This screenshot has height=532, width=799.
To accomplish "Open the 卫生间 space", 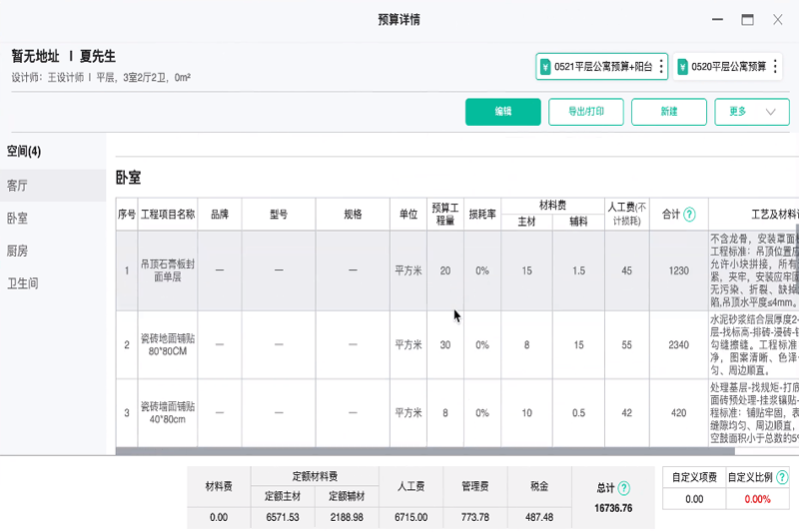I will pyautogui.click(x=23, y=283).
